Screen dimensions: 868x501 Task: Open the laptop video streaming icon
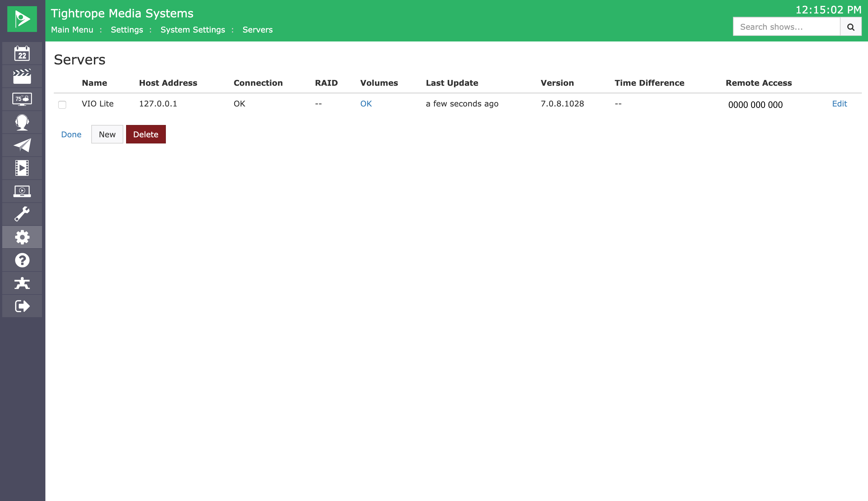(22, 191)
